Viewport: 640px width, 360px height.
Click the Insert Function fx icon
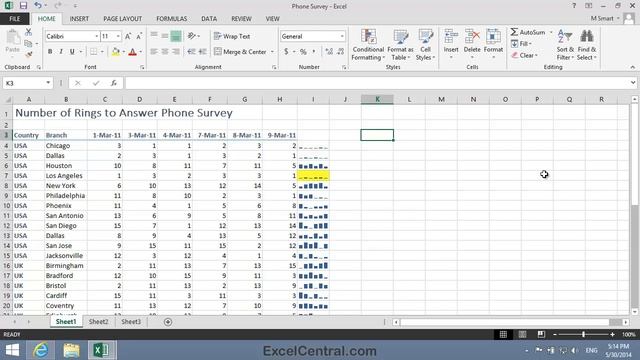click(113, 83)
